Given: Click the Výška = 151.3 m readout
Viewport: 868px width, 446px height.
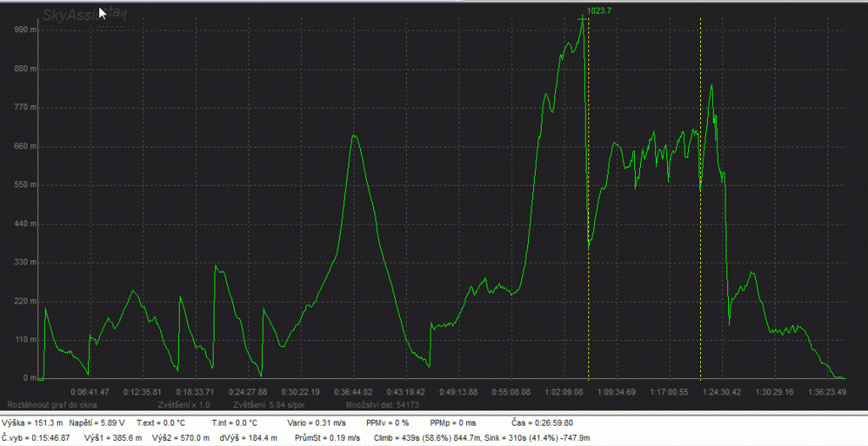Looking at the screenshot, I should (32, 422).
